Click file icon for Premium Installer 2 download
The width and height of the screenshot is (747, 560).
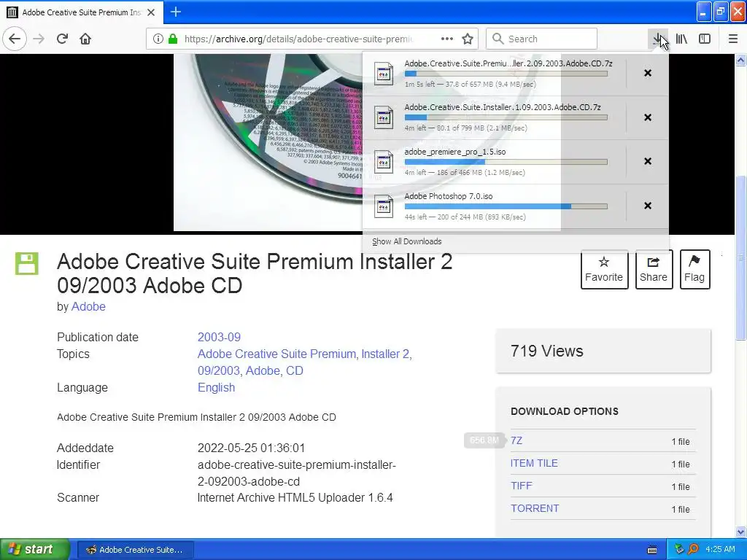click(x=384, y=74)
